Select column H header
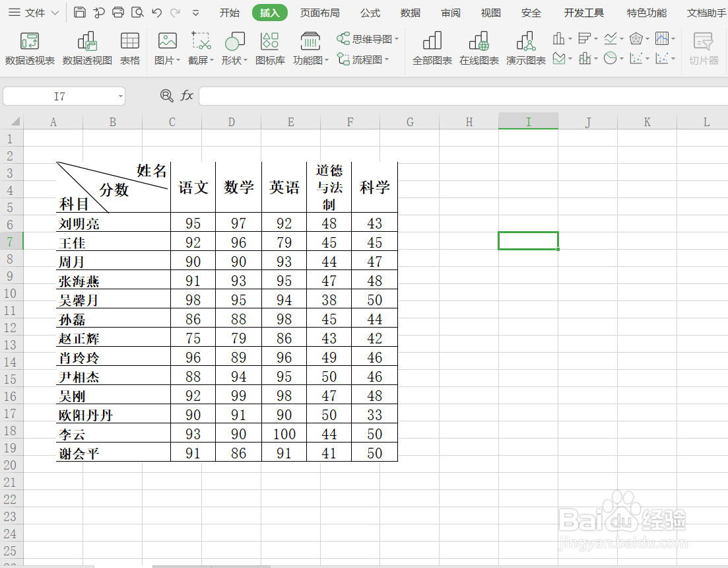Screen dimensions: 728x568 (x=469, y=122)
